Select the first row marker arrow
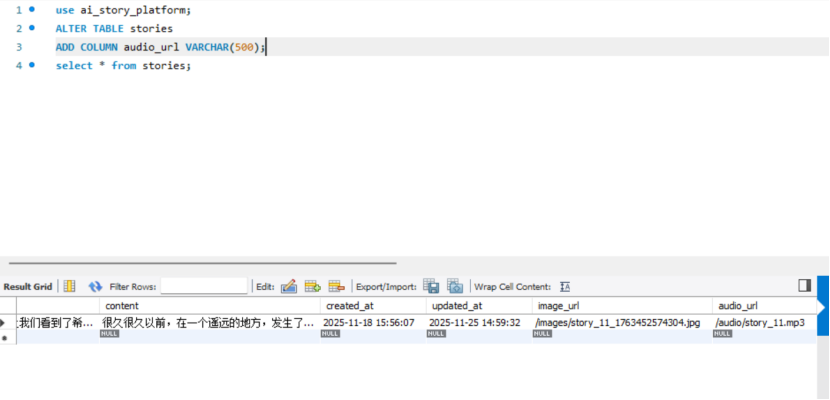The height and width of the screenshot is (400, 830). (3, 323)
